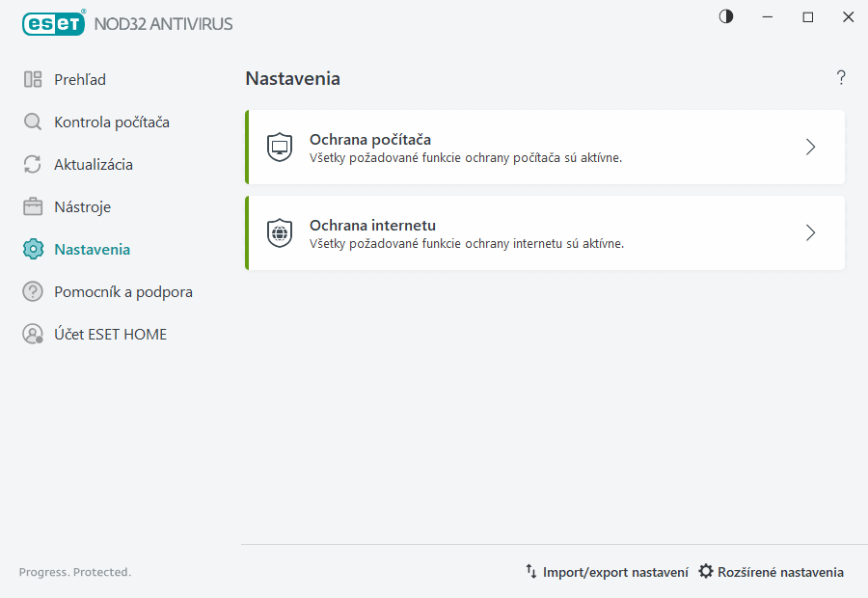Screen dimensions: 868x598
Task: Expand the Ochrana počítača panel chevron
Action: pyautogui.click(x=810, y=148)
